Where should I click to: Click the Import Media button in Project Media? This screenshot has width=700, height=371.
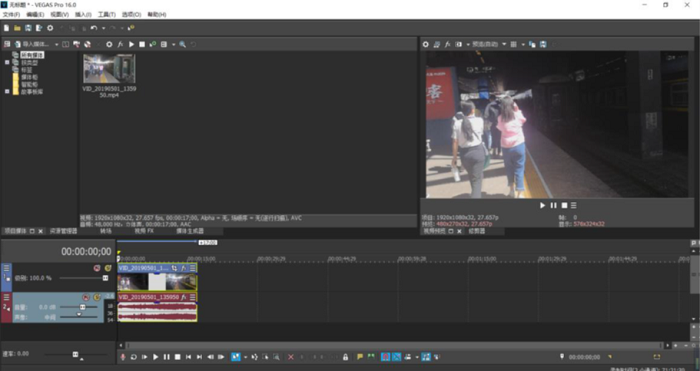coord(32,44)
